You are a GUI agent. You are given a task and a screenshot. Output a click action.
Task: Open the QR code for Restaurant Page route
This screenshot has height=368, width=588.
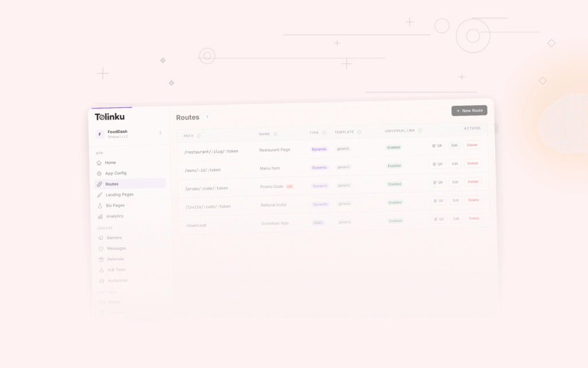[x=436, y=145]
